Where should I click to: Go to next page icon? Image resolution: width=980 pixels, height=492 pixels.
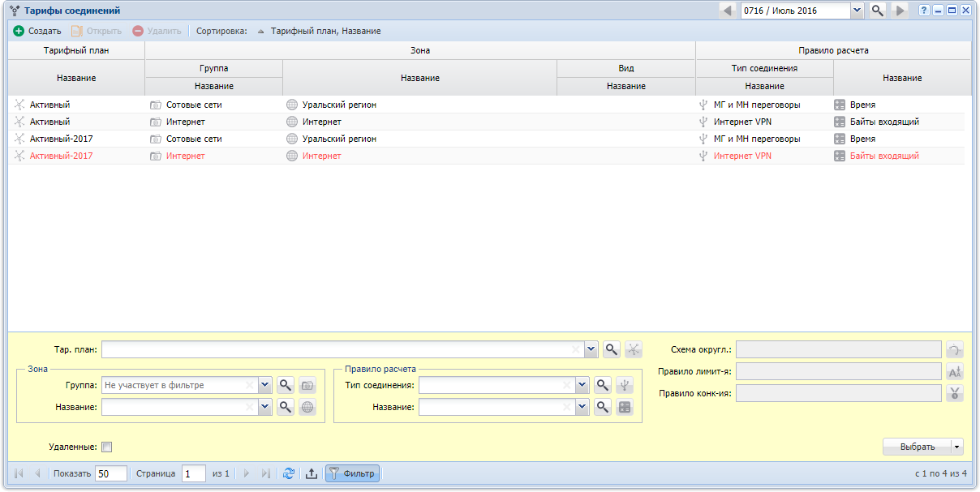pos(247,473)
